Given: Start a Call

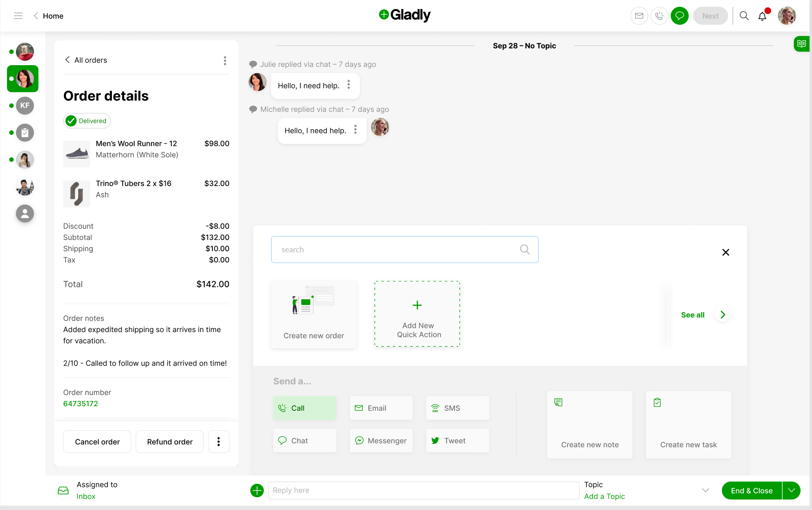Looking at the screenshot, I should (305, 408).
